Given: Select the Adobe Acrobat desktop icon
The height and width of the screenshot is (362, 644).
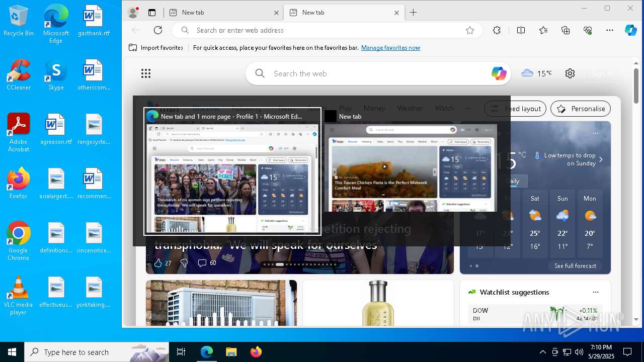Looking at the screenshot, I should [x=19, y=133].
